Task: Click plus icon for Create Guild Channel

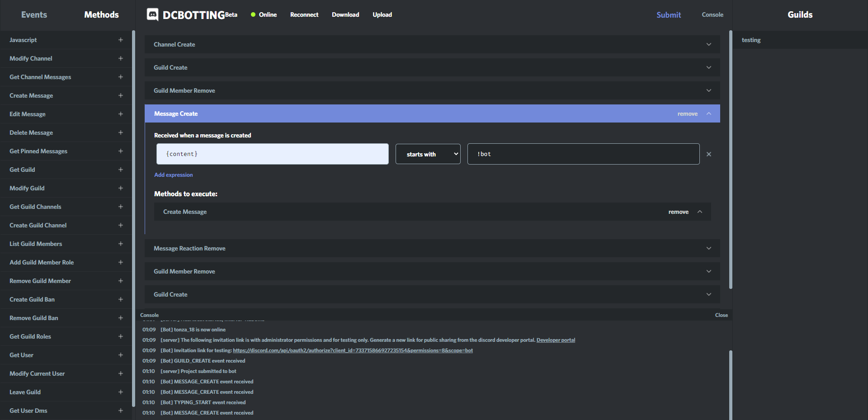Action: click(x=121, y=225)
